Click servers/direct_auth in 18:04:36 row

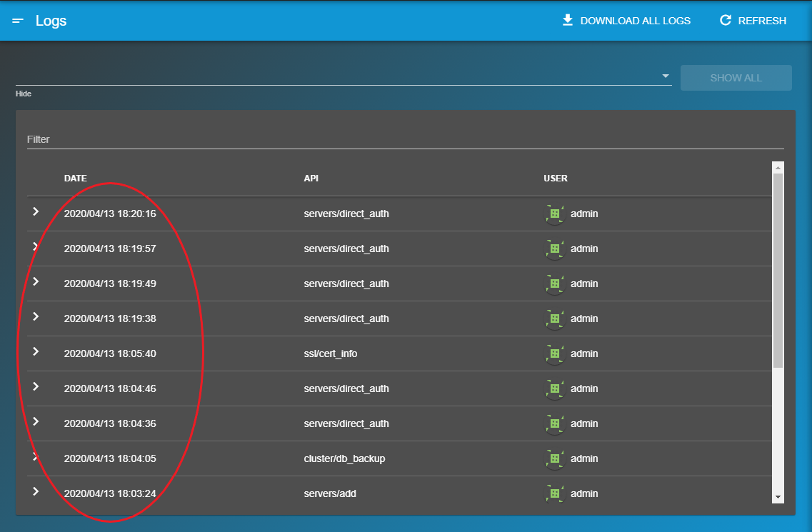[x=346, y=423]
